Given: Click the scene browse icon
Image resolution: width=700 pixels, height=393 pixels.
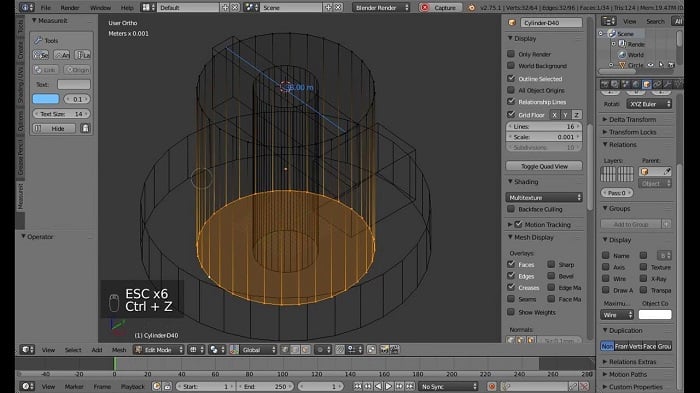Looking at the screenshot, I should [250, 7].
